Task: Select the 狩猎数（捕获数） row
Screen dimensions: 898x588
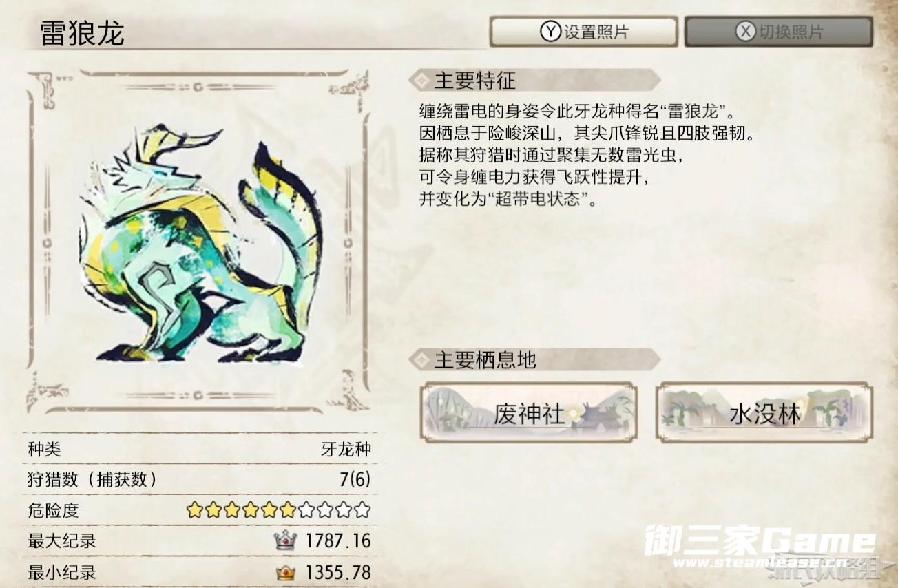Action: [200, 480]
